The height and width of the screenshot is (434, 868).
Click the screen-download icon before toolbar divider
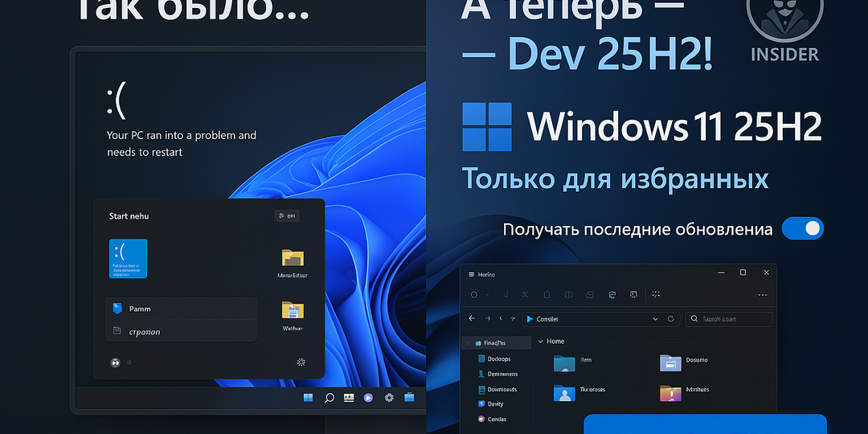[x=633, y=294]
